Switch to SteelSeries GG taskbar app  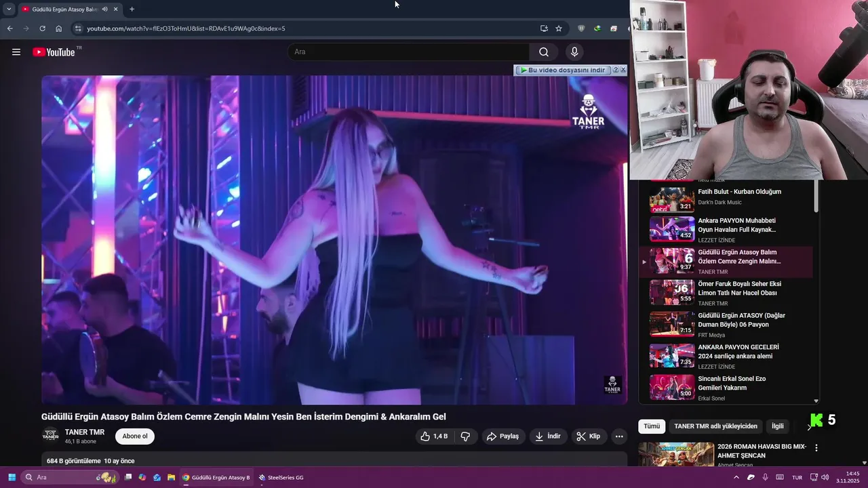(x=281, y=477)
